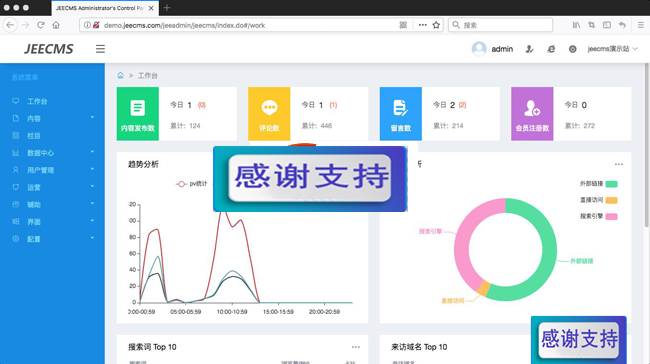The width and height of the screenshot is (650, 364).
Task: Click the 累计: 272 text
Action: 580,126
